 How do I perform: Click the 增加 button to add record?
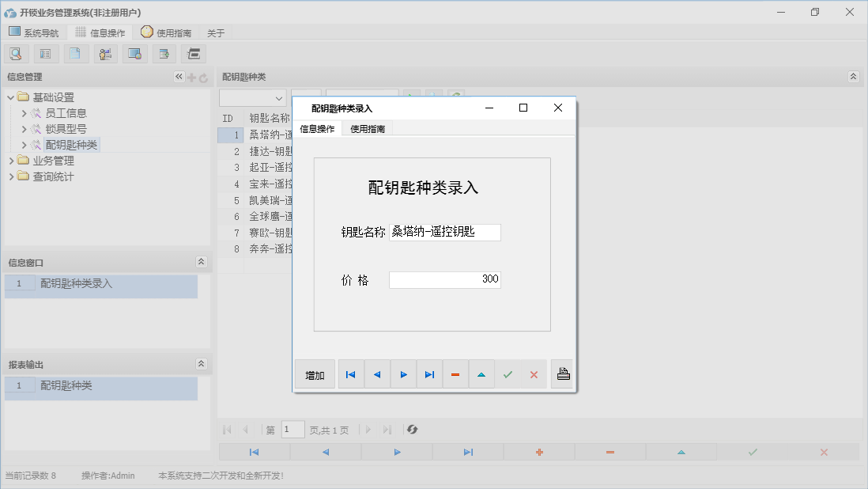[314, 373]
